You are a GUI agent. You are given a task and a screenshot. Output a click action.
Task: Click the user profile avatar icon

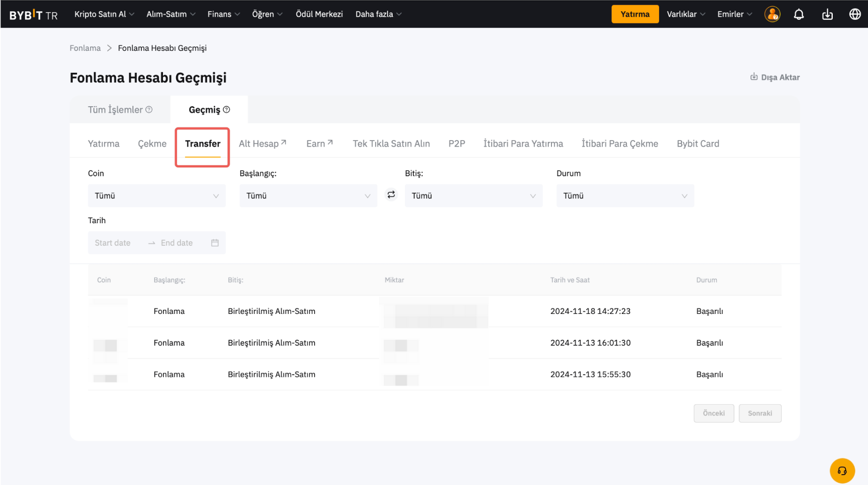[772, 14]
